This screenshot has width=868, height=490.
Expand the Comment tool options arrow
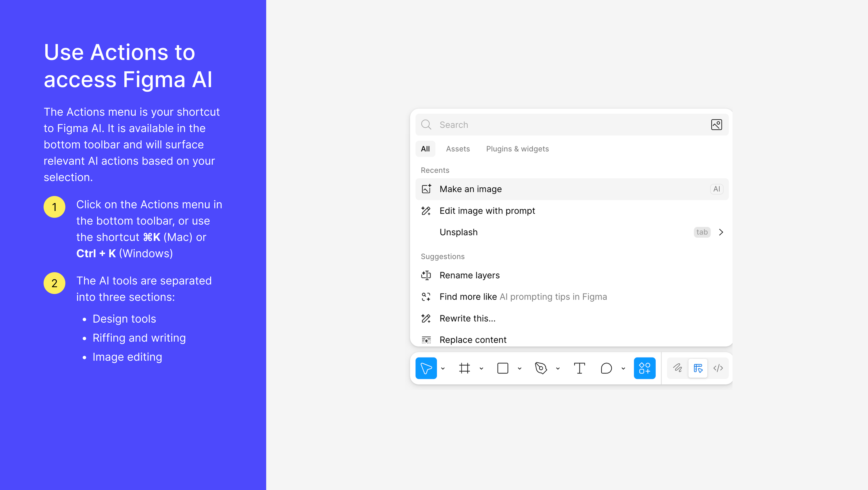(623, 368)
